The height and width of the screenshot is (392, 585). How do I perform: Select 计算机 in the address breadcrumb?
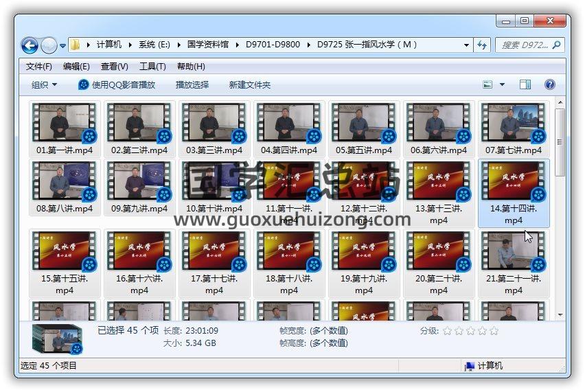tap(109, 45)
